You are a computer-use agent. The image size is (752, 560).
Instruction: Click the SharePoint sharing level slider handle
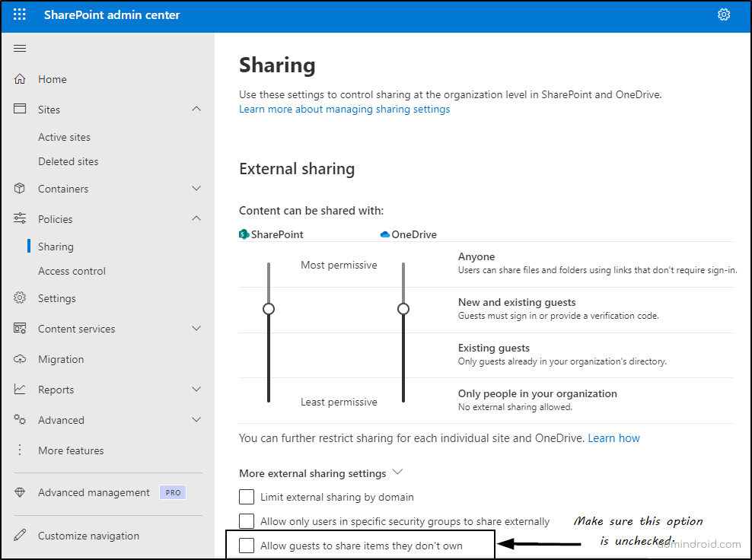point(268,309)
